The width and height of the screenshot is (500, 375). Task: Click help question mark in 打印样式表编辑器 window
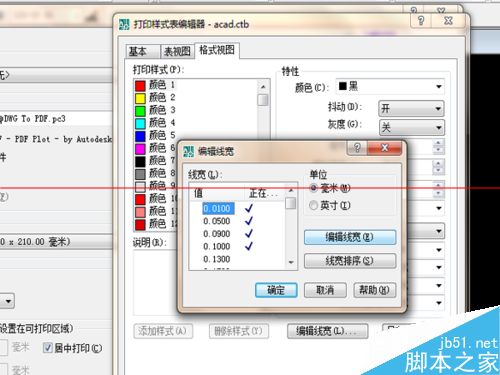tap(421, 21)
